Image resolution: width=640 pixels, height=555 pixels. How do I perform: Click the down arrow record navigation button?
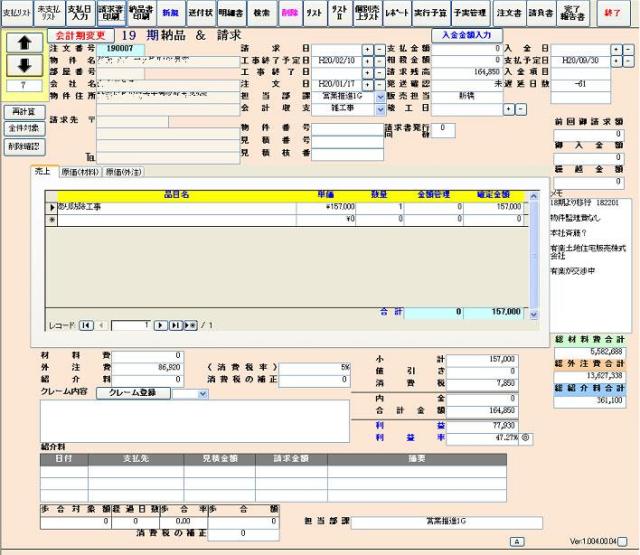23,66
